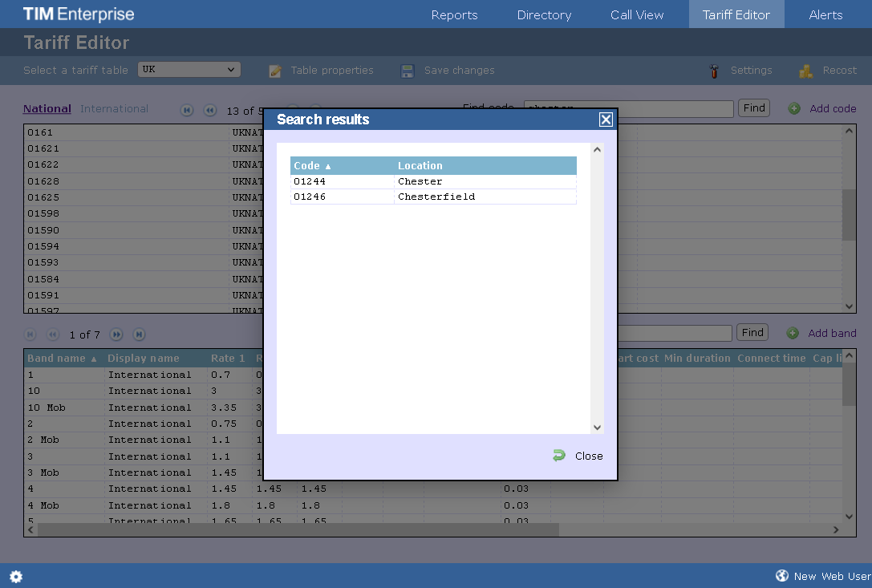The height and width of the screenshot is (588, 872).
Task: Click the Save changes floppy disk icon
Action: tap(408, 71)
